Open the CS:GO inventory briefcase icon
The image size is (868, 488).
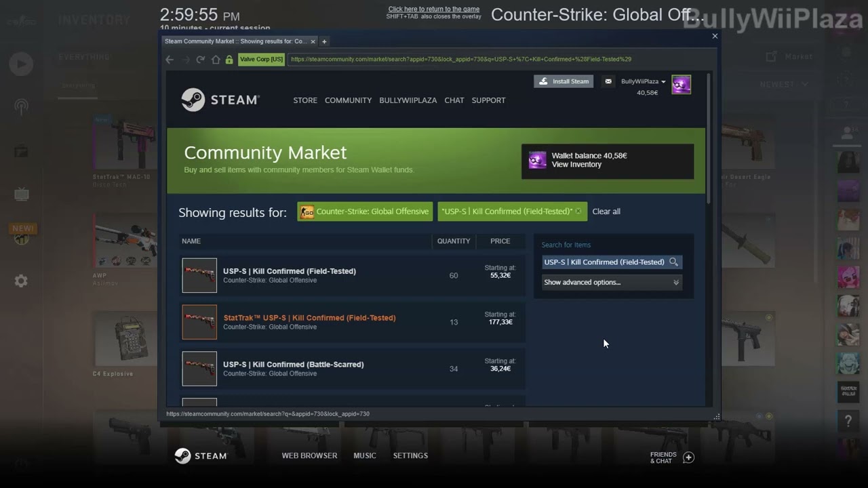[x=21, y=150]
